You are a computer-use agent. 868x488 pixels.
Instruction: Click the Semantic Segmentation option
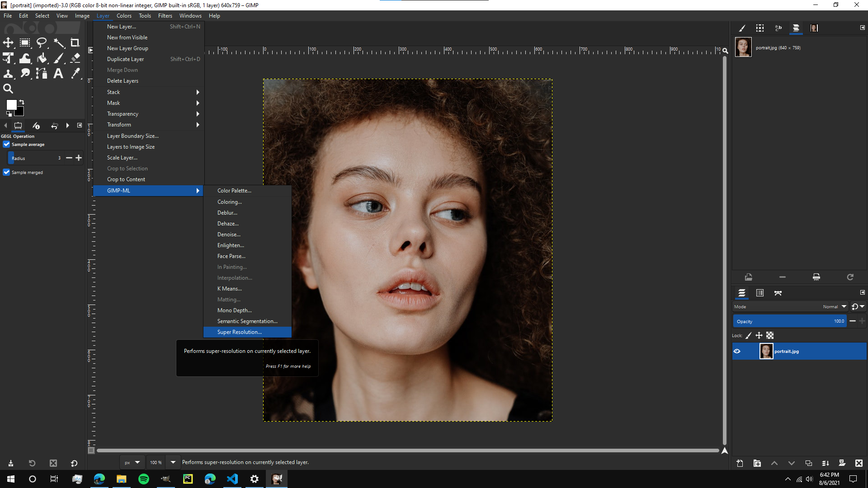247,321
